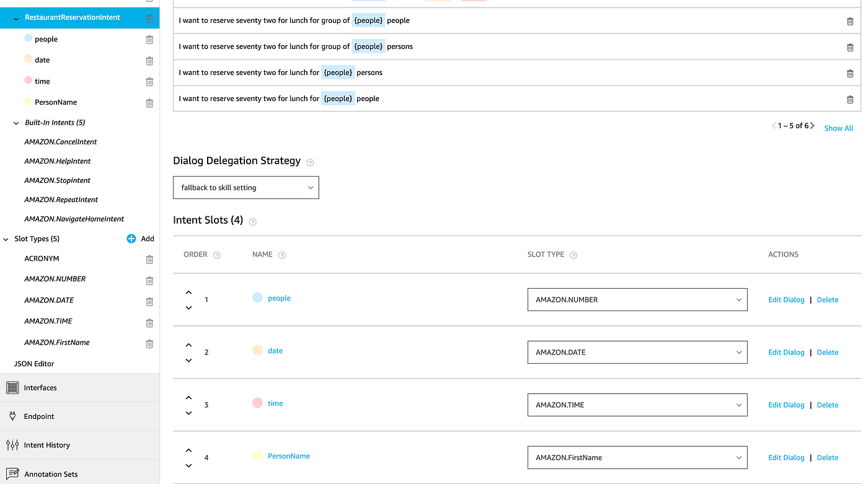Click the Endpoint plug icon in sidebar
868x484 pixels.
click(11, 416)
